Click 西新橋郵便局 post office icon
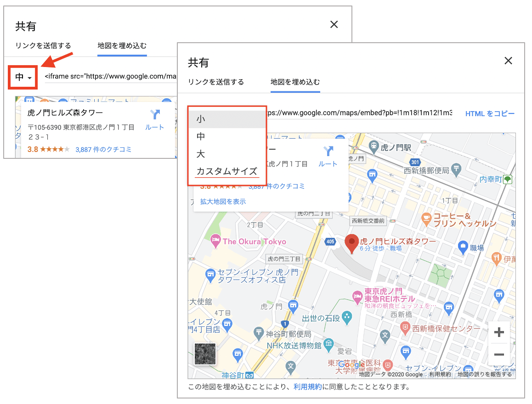 456,170
